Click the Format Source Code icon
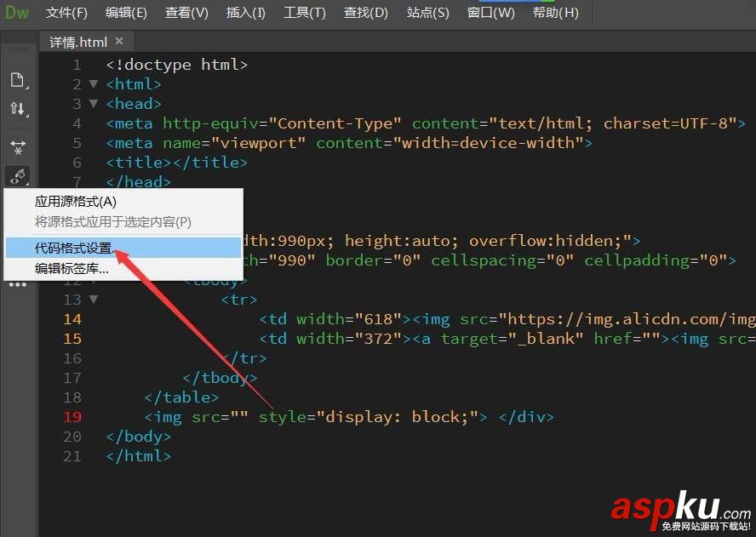Viewport: 756px width, 537px height. [x=19, y=176]
